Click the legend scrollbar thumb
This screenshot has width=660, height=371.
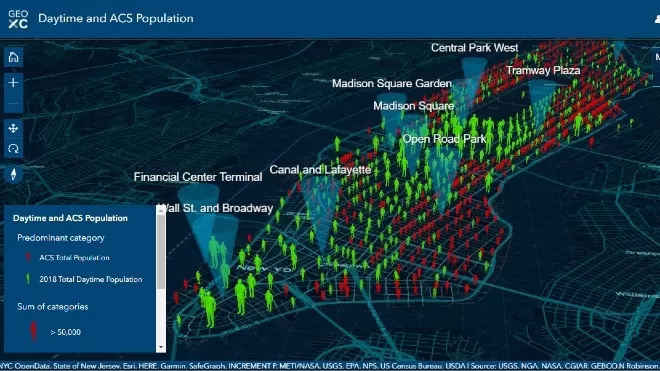161,252
